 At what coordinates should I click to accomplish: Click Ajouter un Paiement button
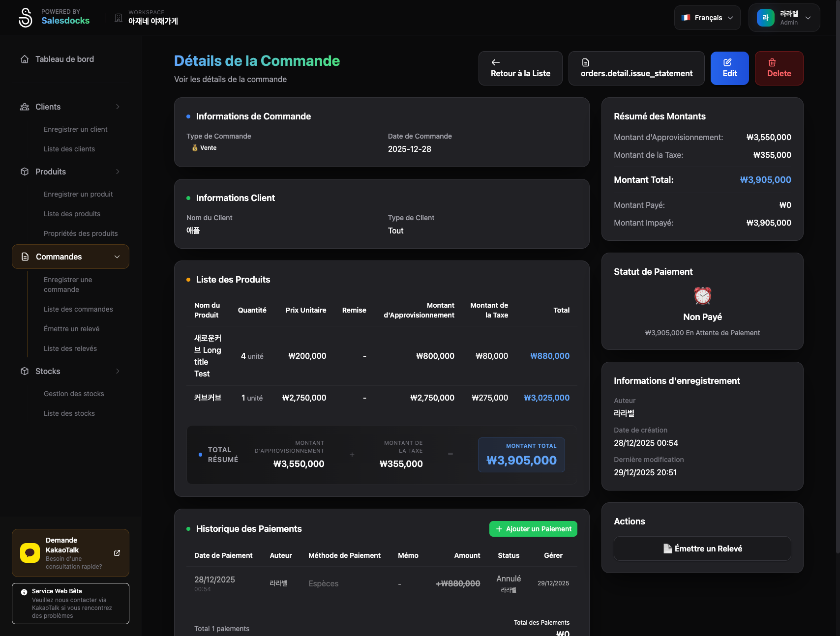533,529
